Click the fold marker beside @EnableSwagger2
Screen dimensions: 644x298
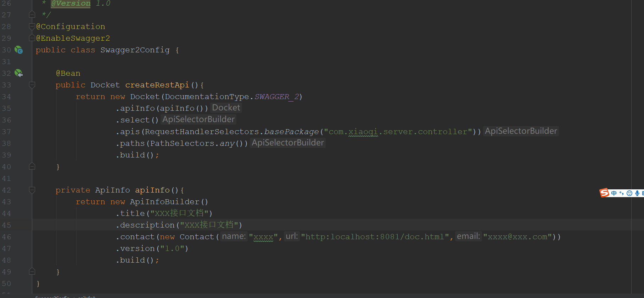point(32,38)
